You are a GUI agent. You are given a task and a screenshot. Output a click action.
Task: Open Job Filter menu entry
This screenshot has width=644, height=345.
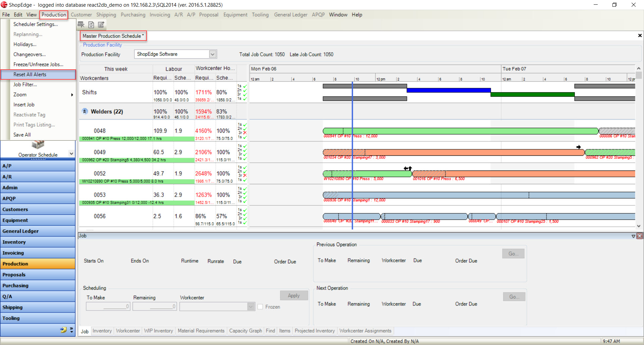tap(25, 84)
